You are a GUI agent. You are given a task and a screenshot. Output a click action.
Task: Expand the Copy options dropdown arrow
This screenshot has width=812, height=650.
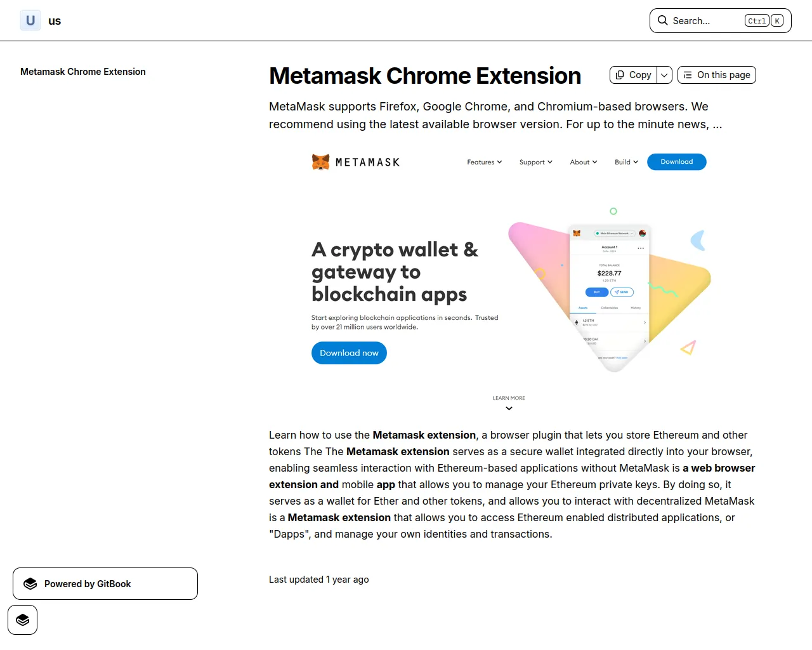(664, 75)
